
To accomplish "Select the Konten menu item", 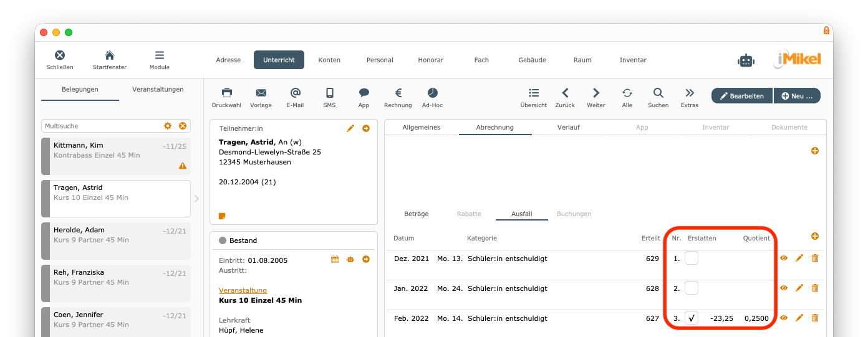I will click(329, 60).
